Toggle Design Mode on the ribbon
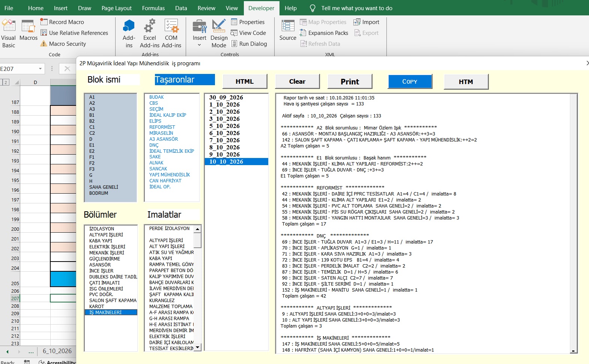 (219, 34)
